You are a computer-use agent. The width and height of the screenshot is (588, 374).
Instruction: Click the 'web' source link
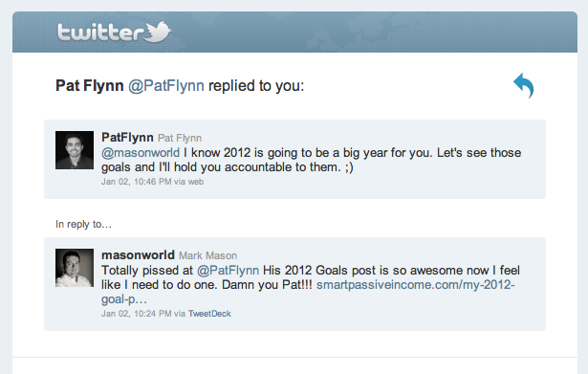(x=196, y=182)
